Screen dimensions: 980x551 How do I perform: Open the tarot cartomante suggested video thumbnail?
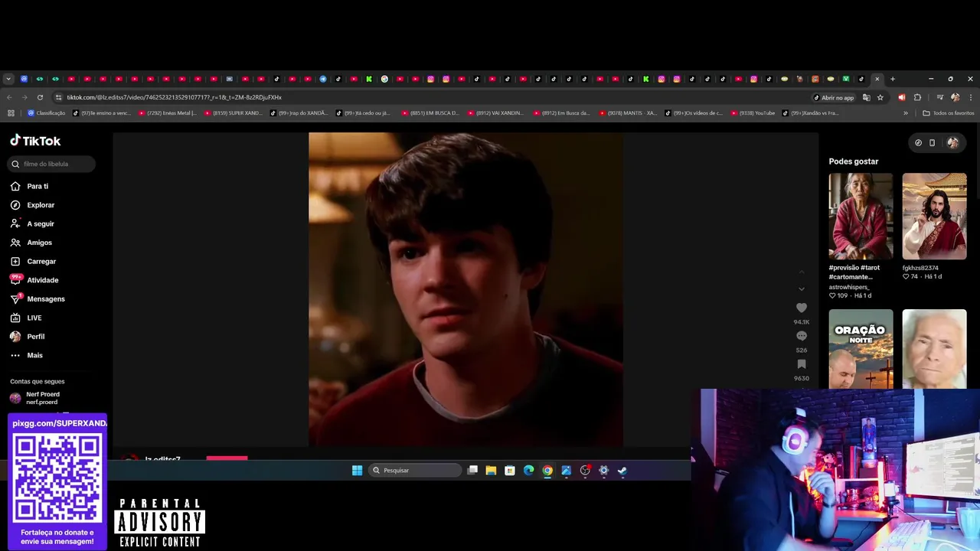[861, 216]
